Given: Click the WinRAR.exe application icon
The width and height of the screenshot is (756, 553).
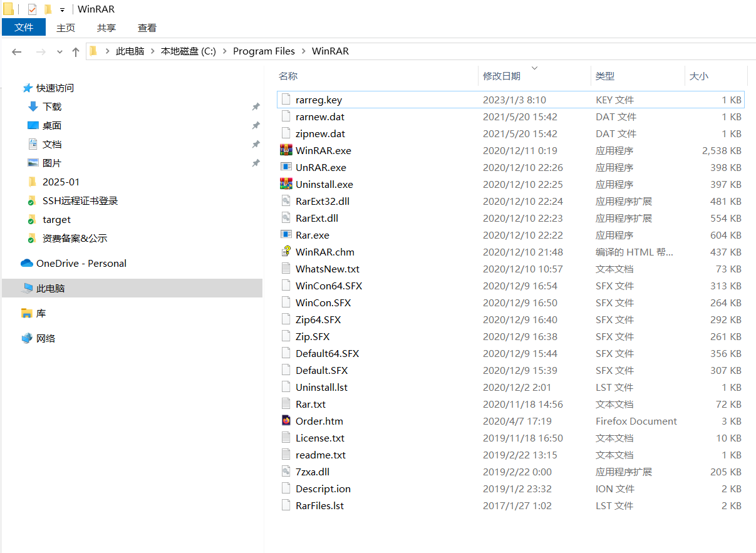Looking at the screenshot, I should (x=286, y=150).
